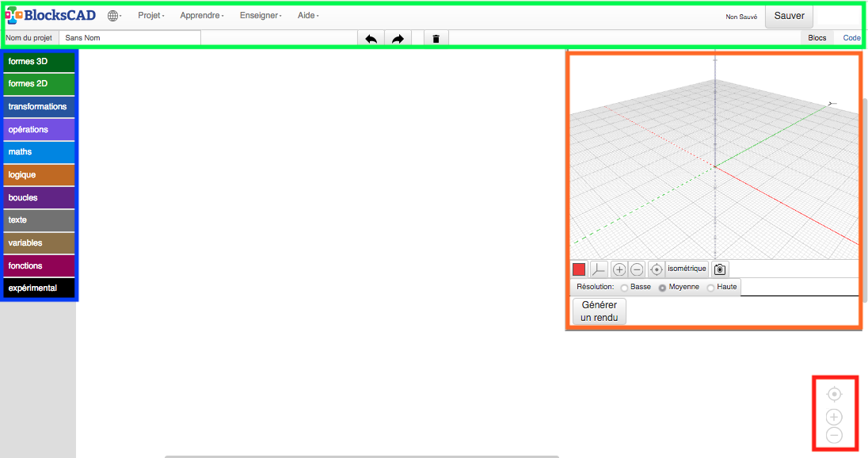Expand the texte category
868x458 pixels.
click(39, 219)
